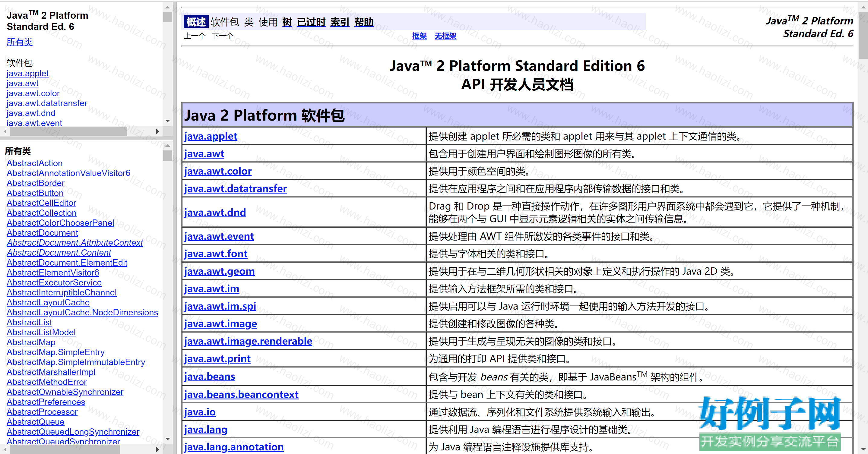
Task: Open the AbstractButton class link
Action: (35, 193)
